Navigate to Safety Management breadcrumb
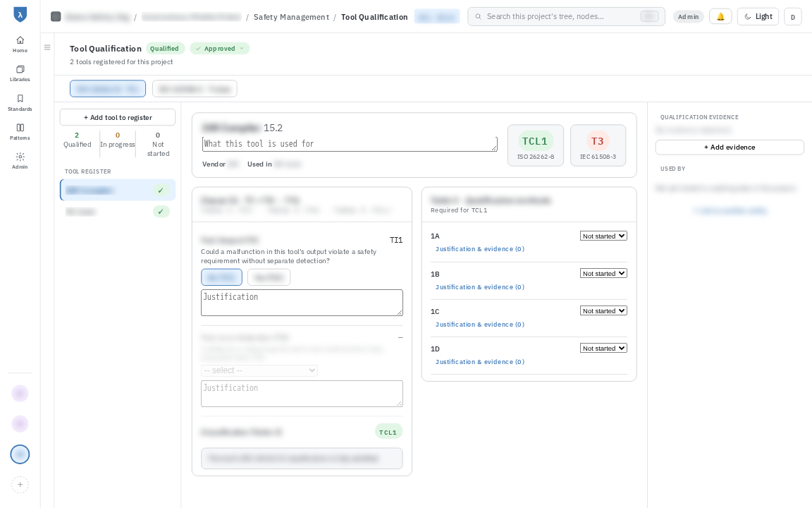 coord(291,17)
